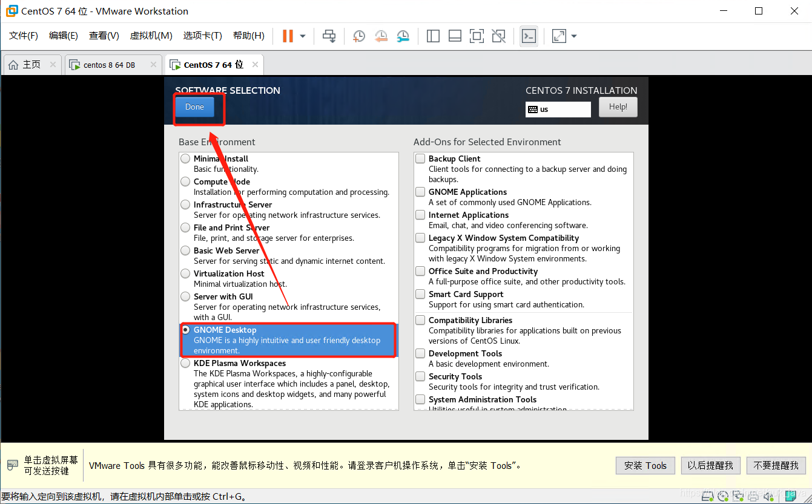Open the 虚拟机(M) menu
Image resolution: width=812 pixels, height=504 pixels.
click(151, 36)
